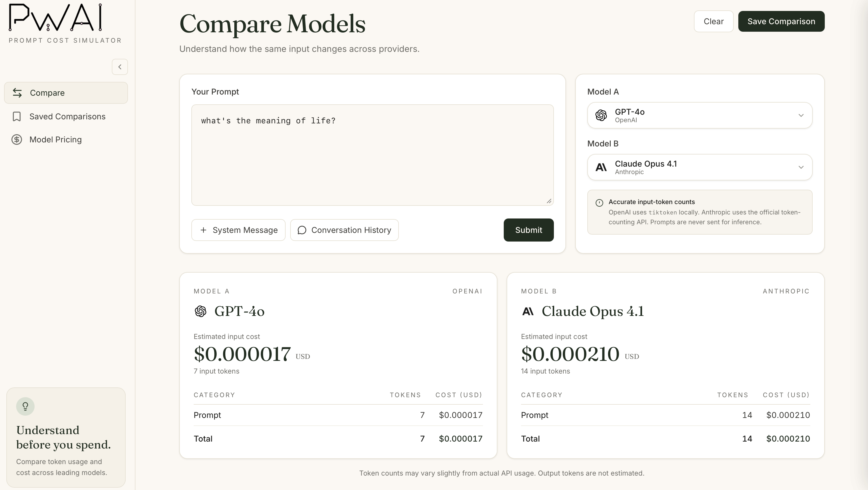The width and height of the screenshot is (868, 490).
Task: Click the OPENAI provider label on Model A card
Action: 467,291
